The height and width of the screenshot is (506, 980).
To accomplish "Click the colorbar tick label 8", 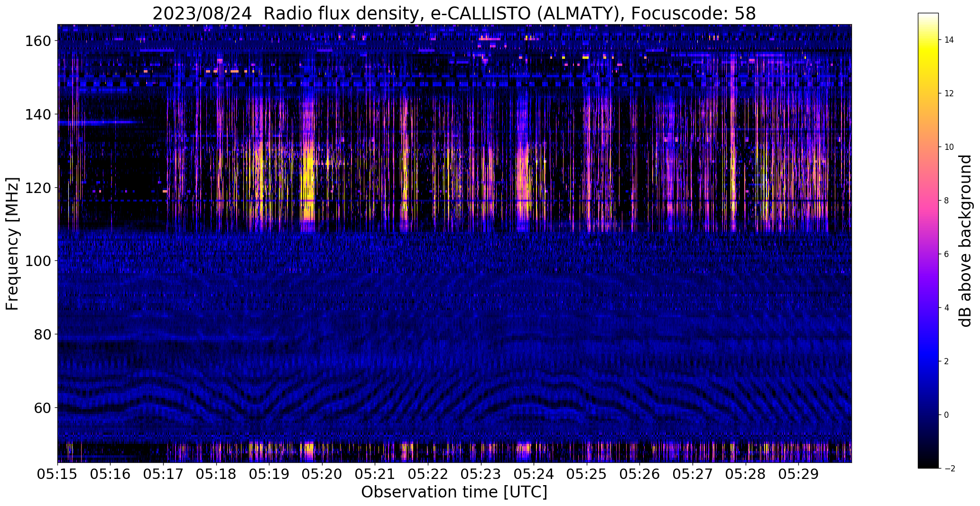I will pyautogui.click(x=947, y=201).
